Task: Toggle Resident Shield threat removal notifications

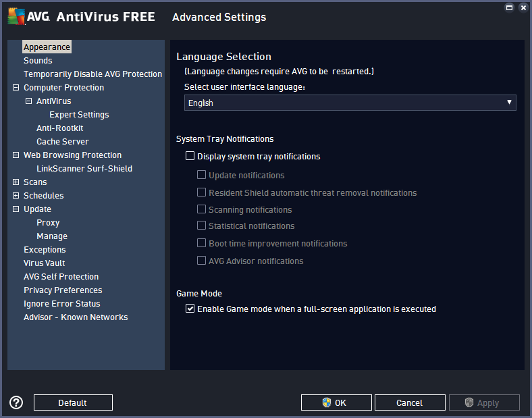Action: [202, 192]
